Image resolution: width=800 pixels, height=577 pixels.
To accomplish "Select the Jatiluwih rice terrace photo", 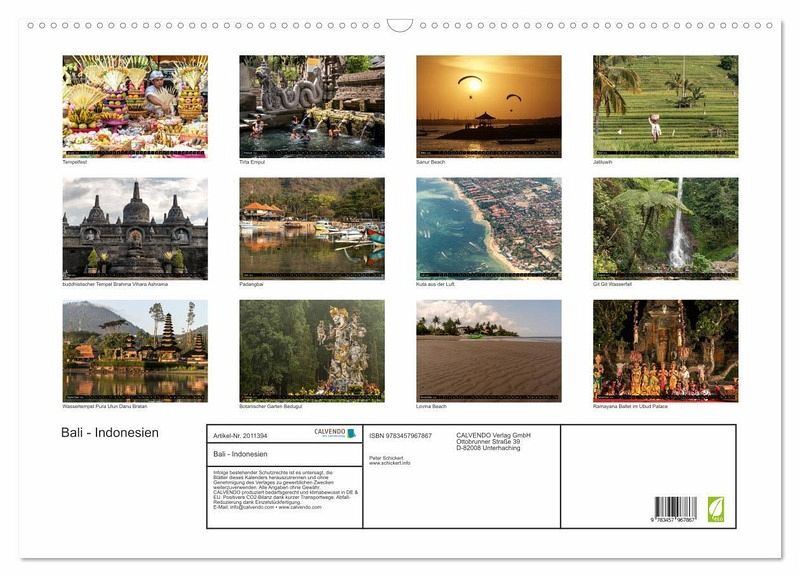I will pos(665,106).
